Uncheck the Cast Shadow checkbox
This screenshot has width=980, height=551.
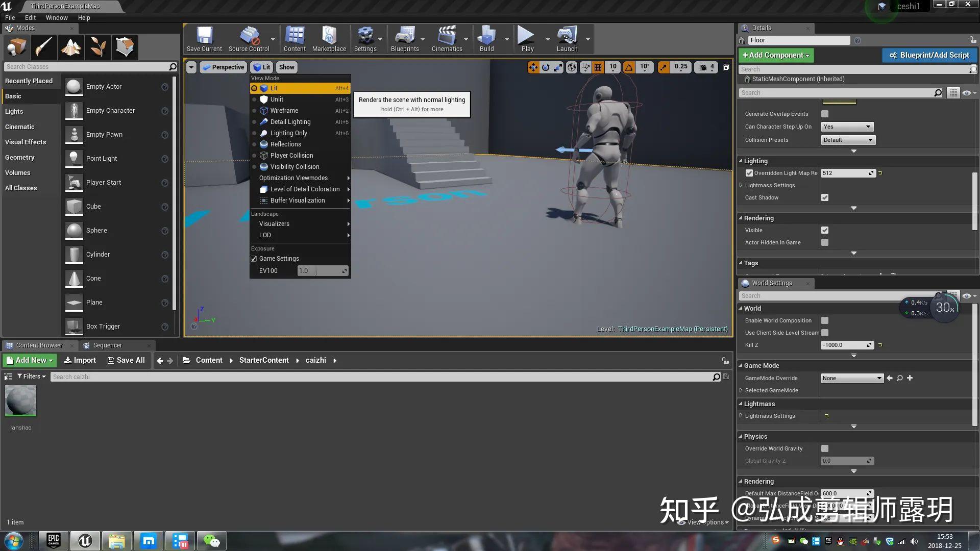click(825, 197)
